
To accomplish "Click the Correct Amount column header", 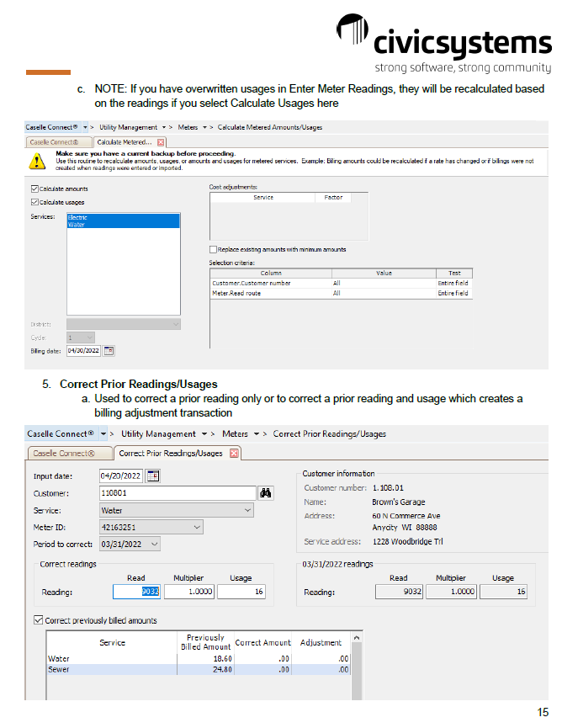I will click(x=262, y=642).
